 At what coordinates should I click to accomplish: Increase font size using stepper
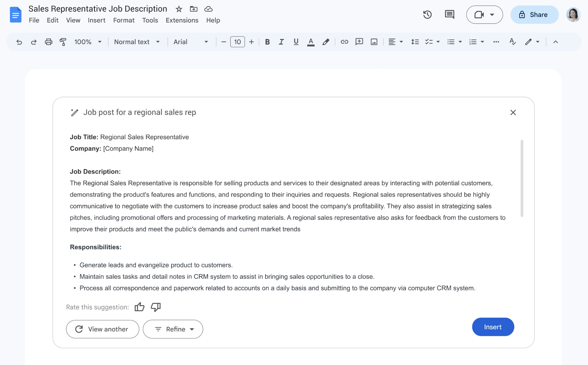coord(251,41)
